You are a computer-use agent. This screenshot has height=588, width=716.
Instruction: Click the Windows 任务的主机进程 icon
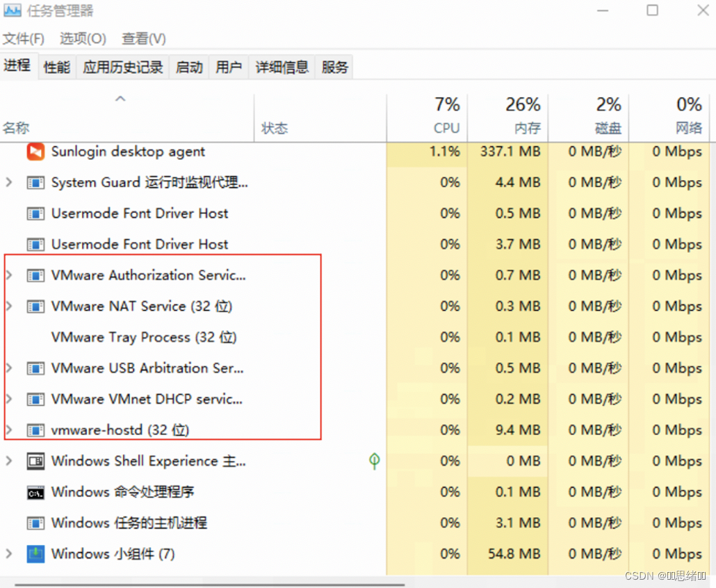35,523
